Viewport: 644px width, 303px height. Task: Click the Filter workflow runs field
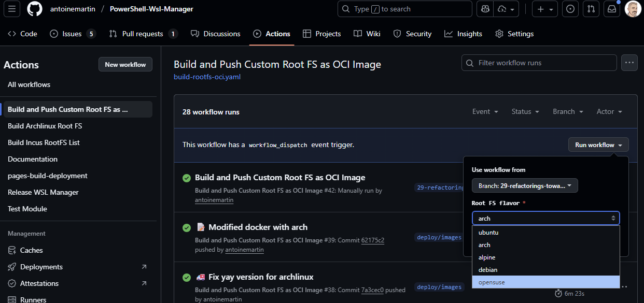point(539,63)
